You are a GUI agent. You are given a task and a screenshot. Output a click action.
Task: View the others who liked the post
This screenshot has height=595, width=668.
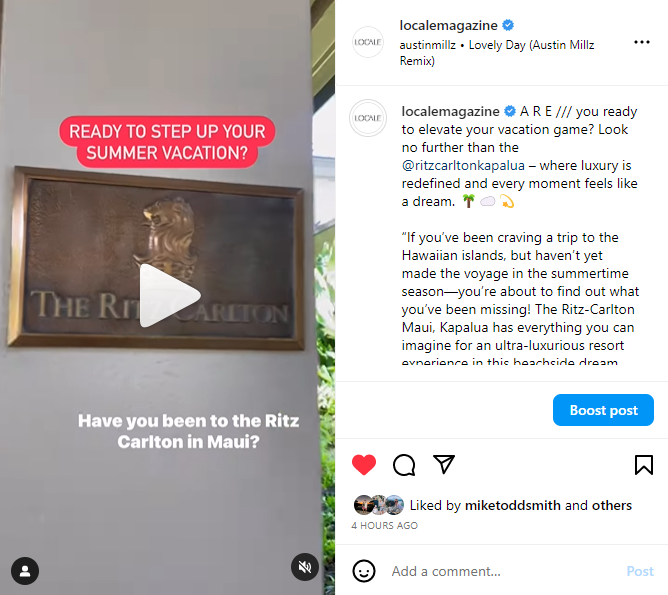(x=612, y=505)
